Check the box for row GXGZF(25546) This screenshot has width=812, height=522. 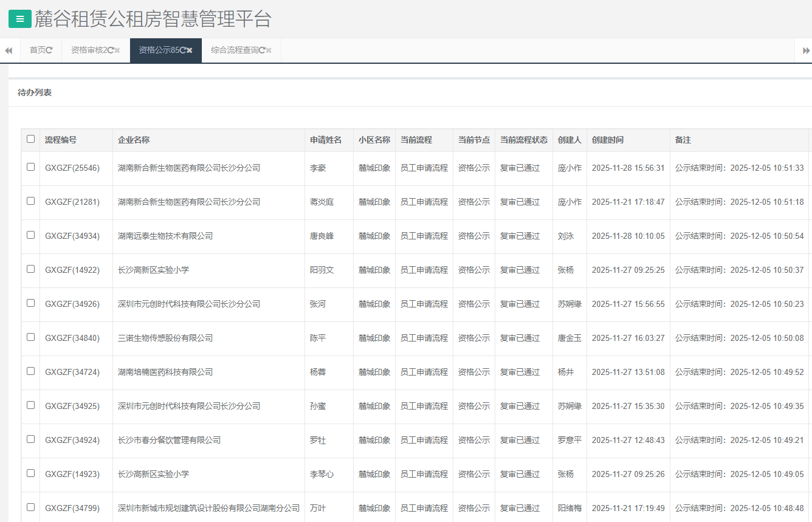coord(31,167)
